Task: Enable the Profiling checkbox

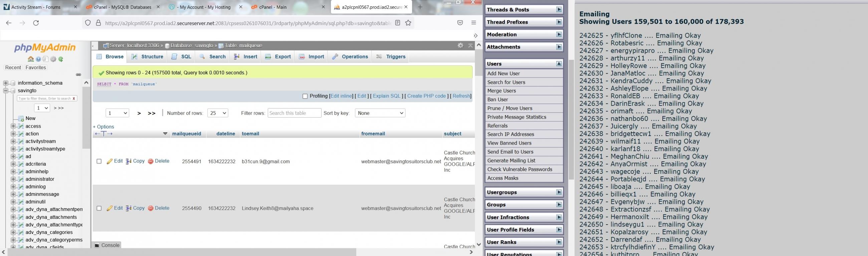Action: (x=305, y=96)
